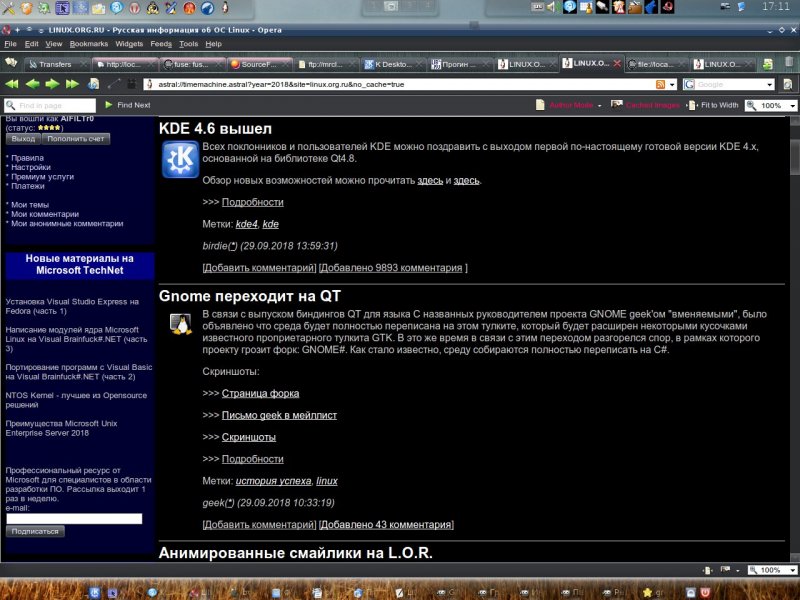Click the Выход button
The width and height of the screenshot is (800, 600).
click(x=23, y=139)
